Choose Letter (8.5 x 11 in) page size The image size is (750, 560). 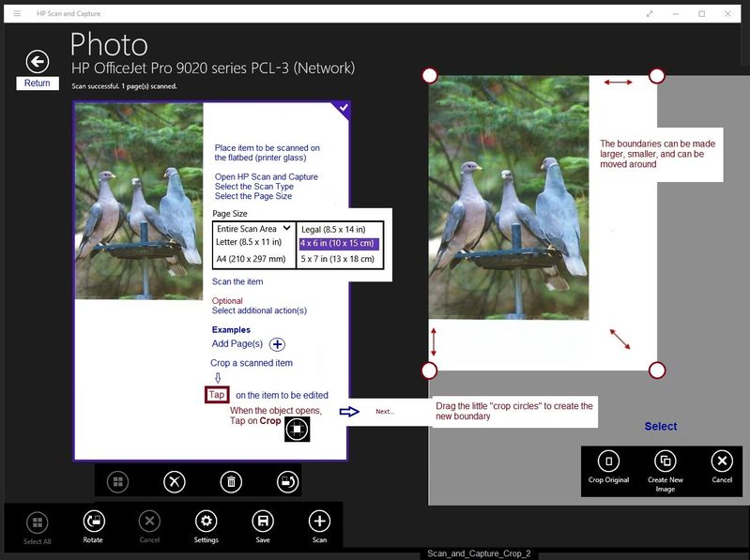[249, 242]
